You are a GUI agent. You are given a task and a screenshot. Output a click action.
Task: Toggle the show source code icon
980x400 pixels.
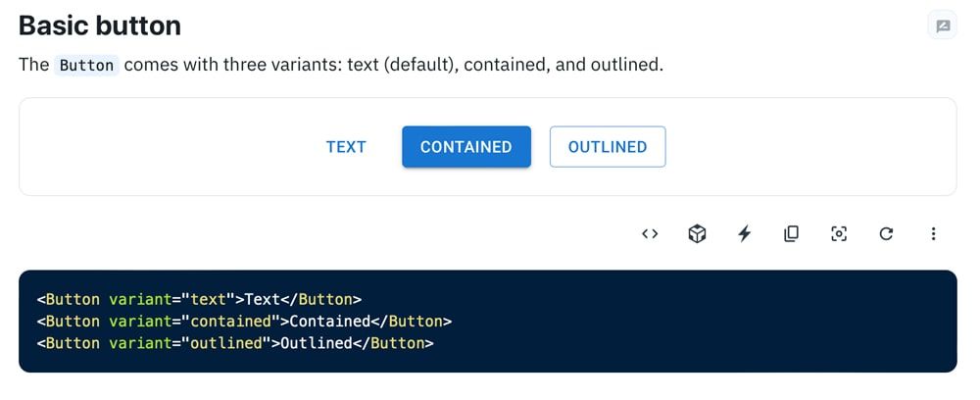(650, 233)
